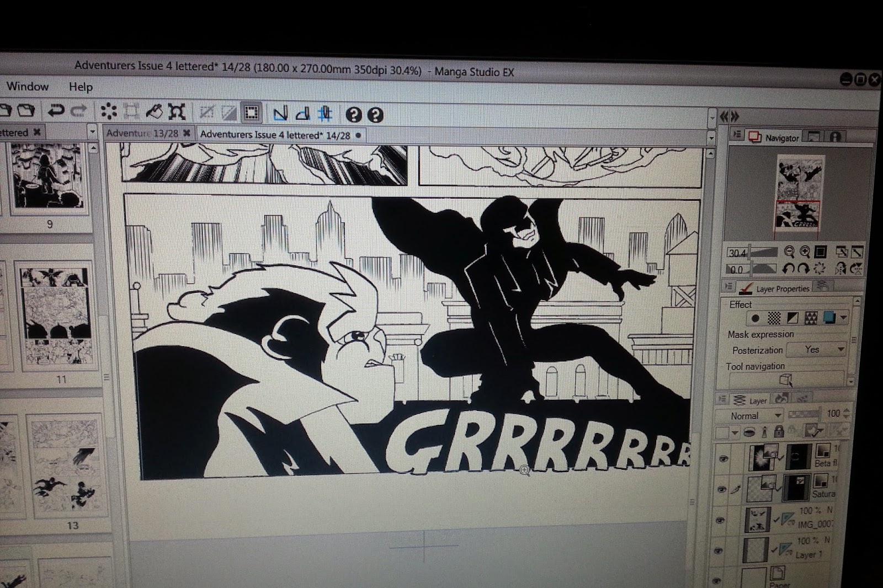This screenshot has width=883, height=588.
Task: Select the Layer color effect blue square
Action: tap(829, 318)
